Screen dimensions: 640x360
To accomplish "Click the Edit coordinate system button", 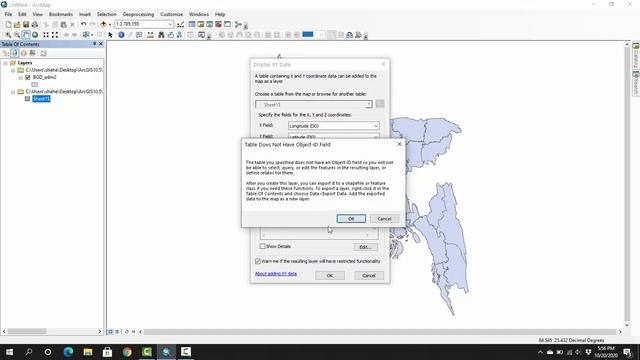I will 365,247.
